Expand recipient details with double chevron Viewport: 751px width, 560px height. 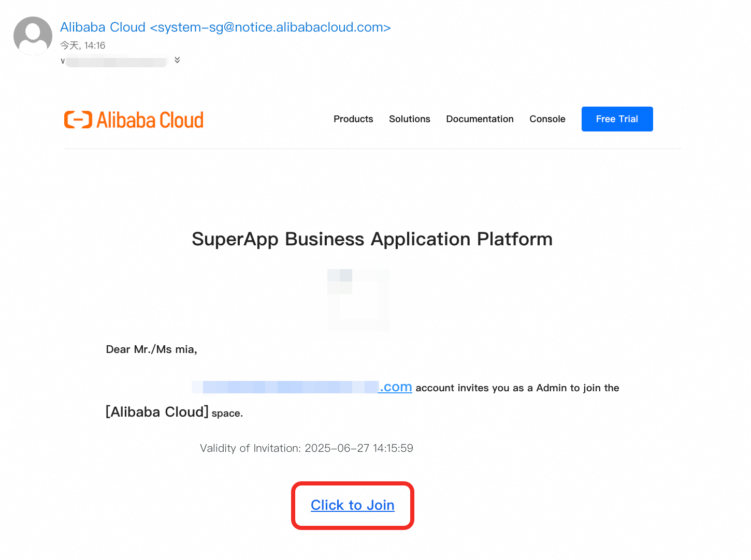click(177, 60)
